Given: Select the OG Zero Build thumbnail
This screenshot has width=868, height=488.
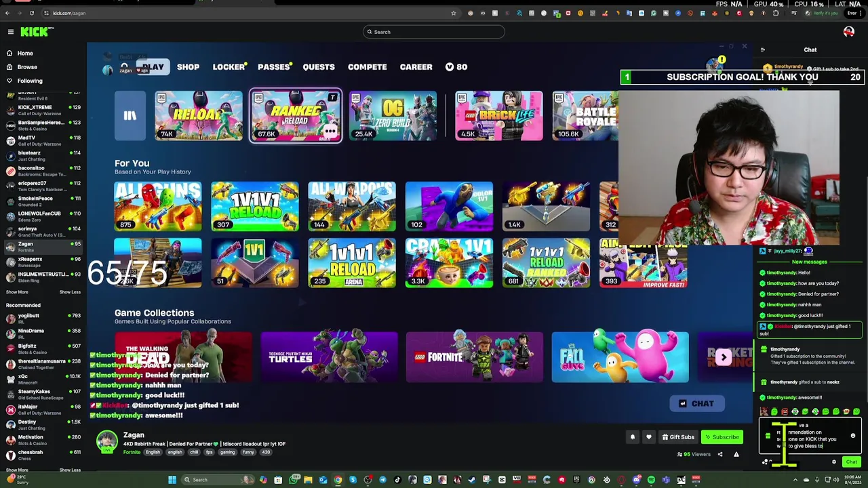Looking at the screenshot, I should pyautogui.click(x=393, y=116).
